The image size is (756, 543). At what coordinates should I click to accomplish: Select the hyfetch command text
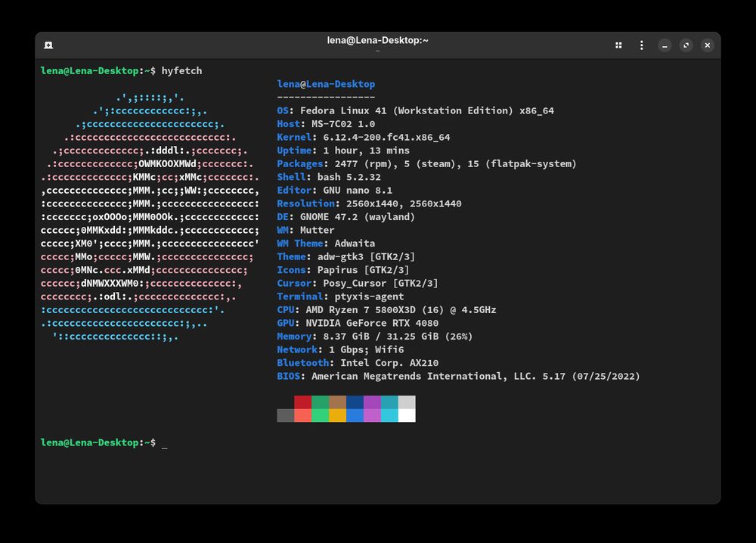click(x=180, y=70)
